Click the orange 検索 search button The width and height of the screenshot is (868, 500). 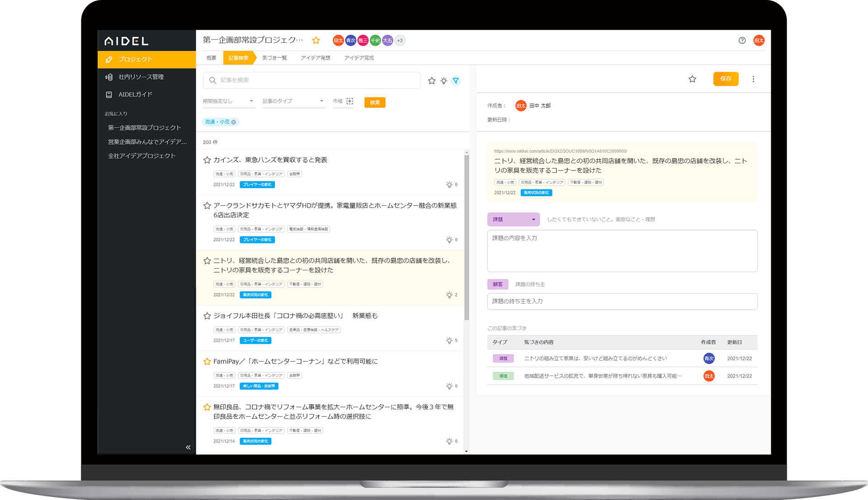click(374, 102)
